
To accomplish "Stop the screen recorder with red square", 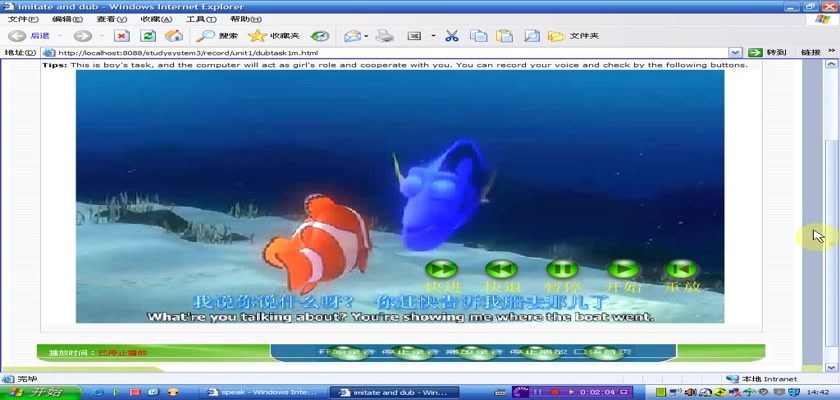I will [x=555, y=393].
